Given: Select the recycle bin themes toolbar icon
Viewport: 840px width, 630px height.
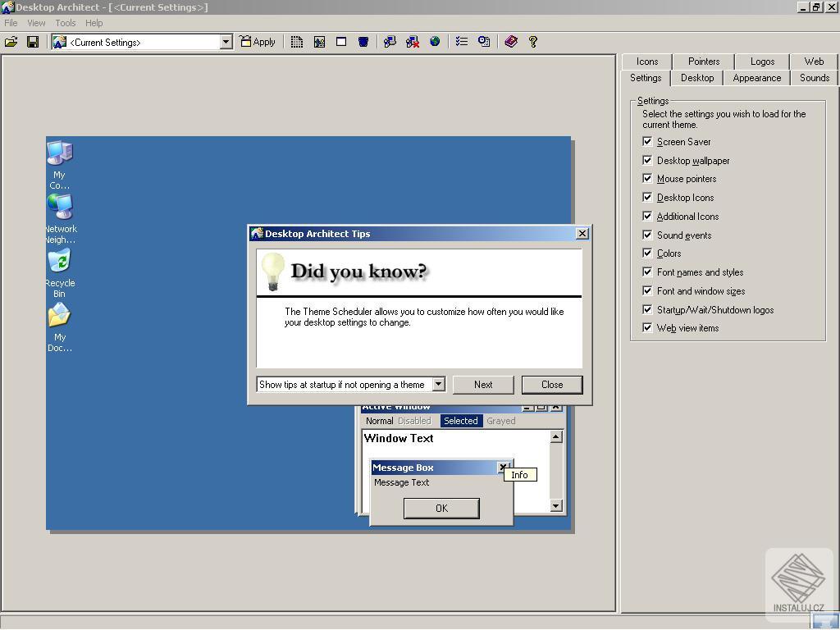Looking at the screenshot, I should point(363,41).
